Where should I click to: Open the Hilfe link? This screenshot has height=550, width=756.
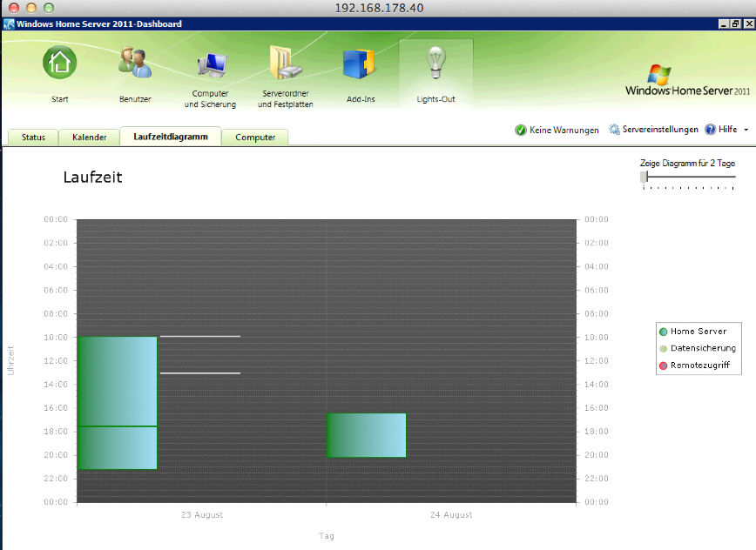point(727,129)
